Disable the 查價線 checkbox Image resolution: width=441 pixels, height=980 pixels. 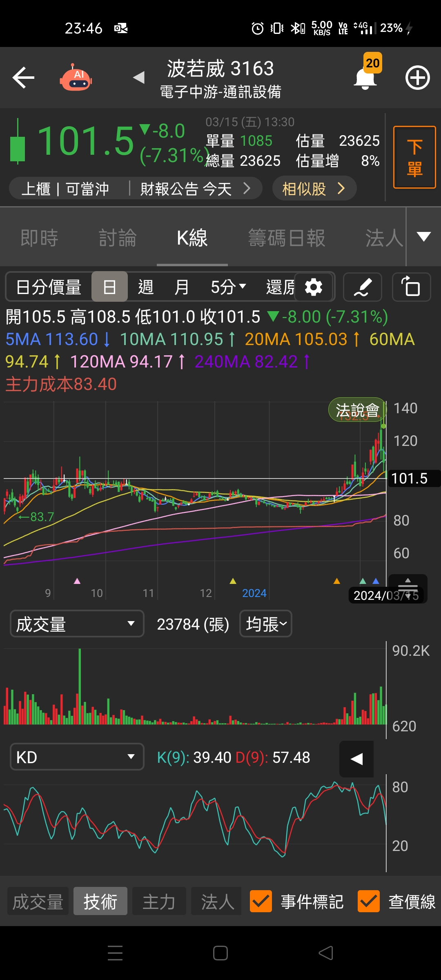click(x=368, y=901)
